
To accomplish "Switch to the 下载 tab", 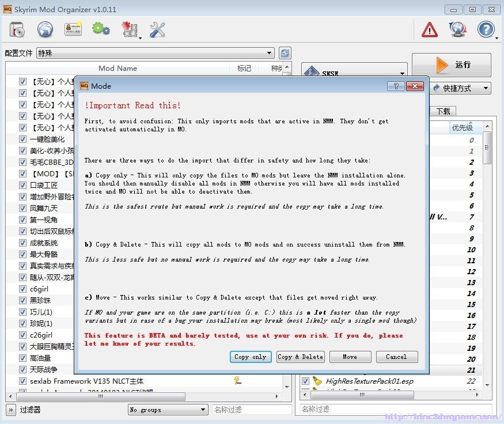I will [x=444, y=111].
